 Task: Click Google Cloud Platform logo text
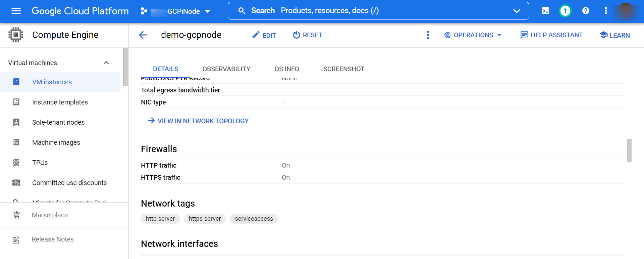(x=80, y=11)
